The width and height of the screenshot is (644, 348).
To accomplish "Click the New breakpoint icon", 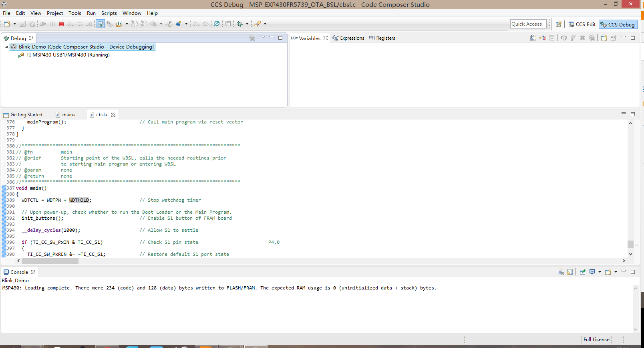I will 179,24.
